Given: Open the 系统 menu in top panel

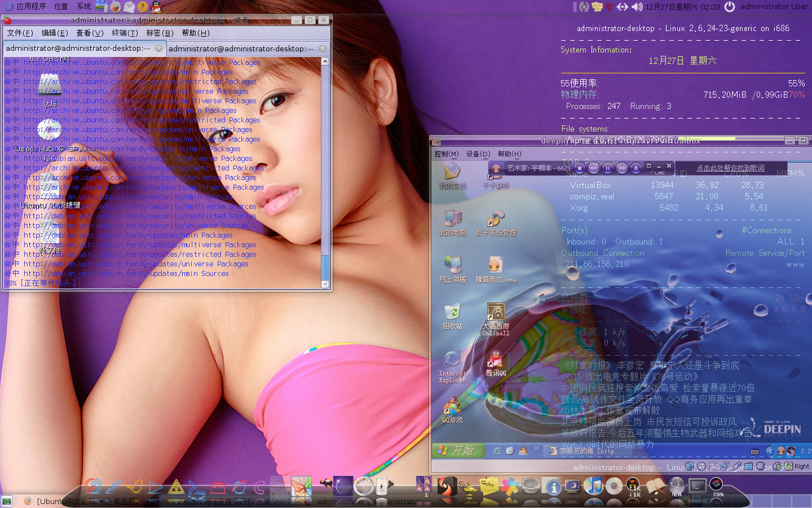Looking at the screenshot, I should point(84,6).
